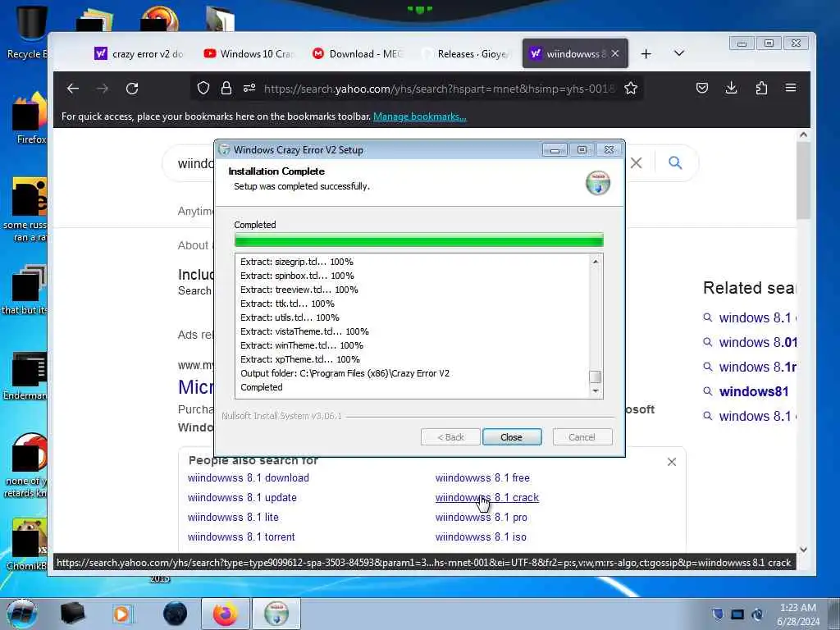Image resolution: width=840 pixels, height=630 pixels.
Task: Switch to Download - MEGA tab
Action: (x=357, y=53)
